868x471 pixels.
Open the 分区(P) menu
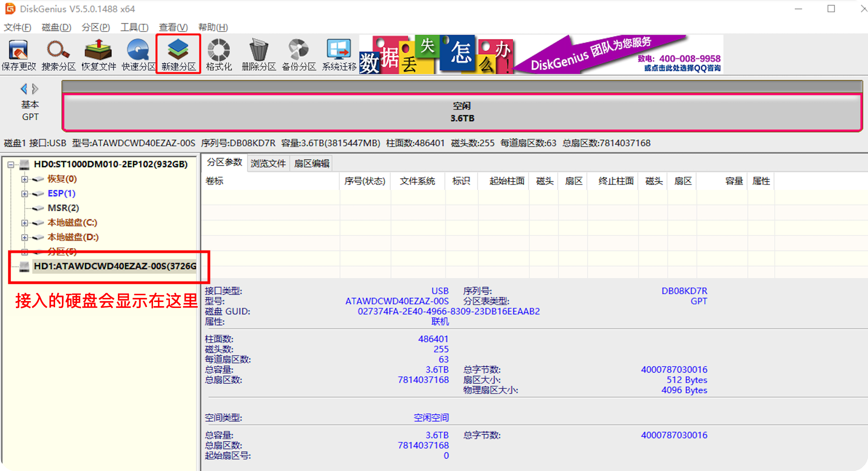(x=96, y=27)
